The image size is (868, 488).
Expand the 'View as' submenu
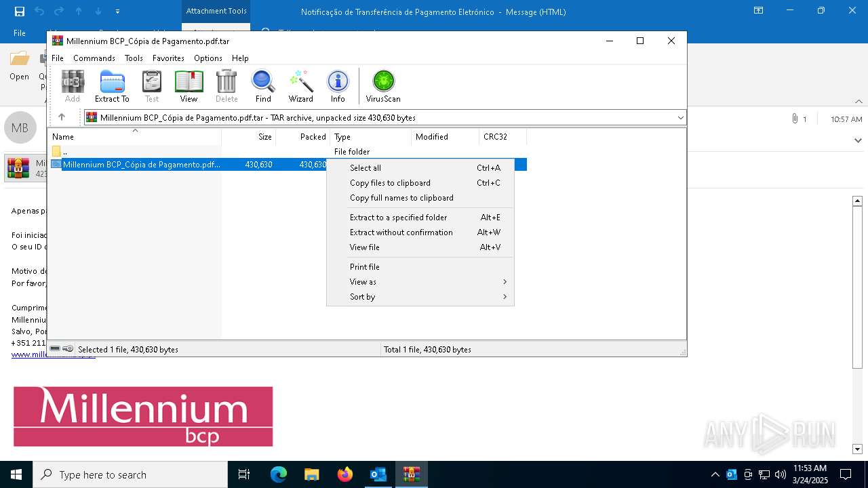(505, 282)
